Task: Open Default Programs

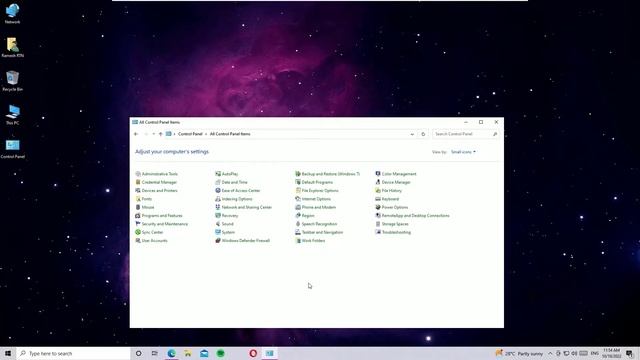Action: tap(314, 182)
